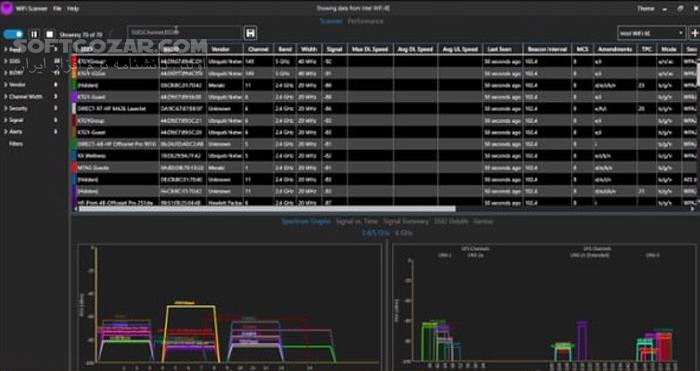Open the Help menu

pos(73,8)
